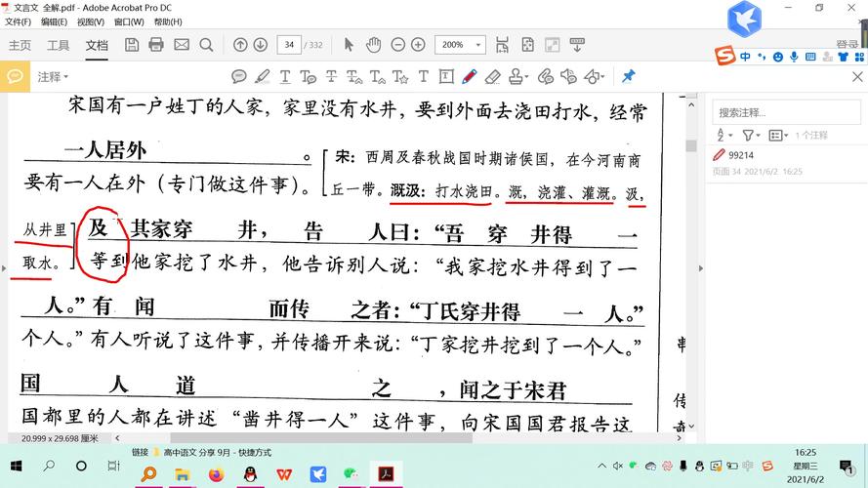Open the notification center icon
Viewport: 868px width, 488px height.
846,468
